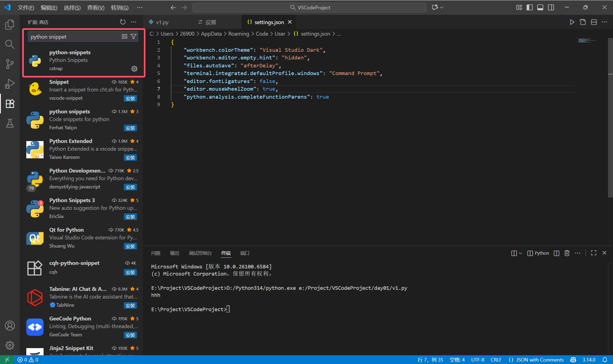Open the Explorer view in the activity bar
613x364 pixels.
[10, 24]
